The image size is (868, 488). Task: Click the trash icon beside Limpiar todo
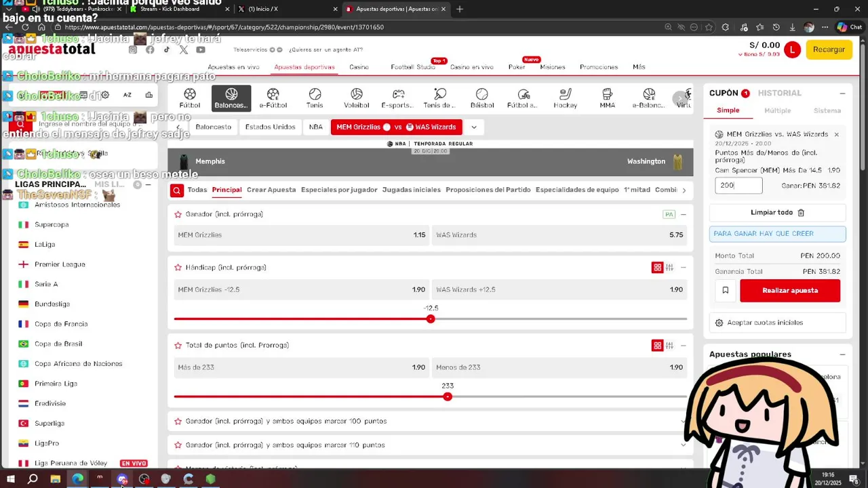(801, 212)
